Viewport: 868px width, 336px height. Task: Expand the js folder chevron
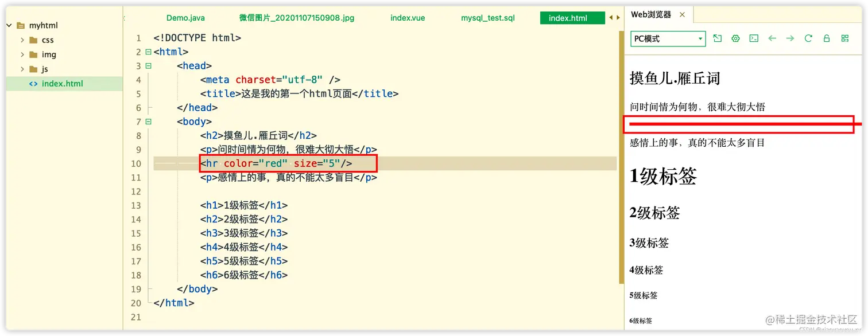pyautogui.click(x=22, y=69)
